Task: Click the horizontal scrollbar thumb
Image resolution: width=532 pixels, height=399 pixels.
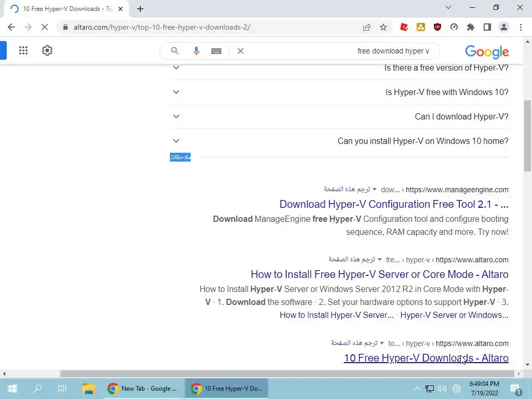Action: (287, 374)
